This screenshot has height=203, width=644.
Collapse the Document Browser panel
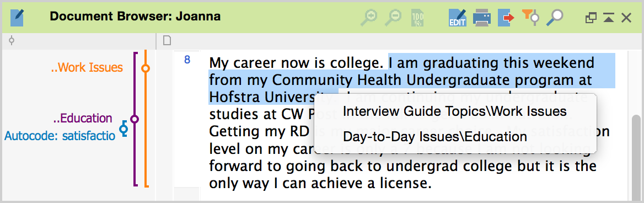point(609,17)
